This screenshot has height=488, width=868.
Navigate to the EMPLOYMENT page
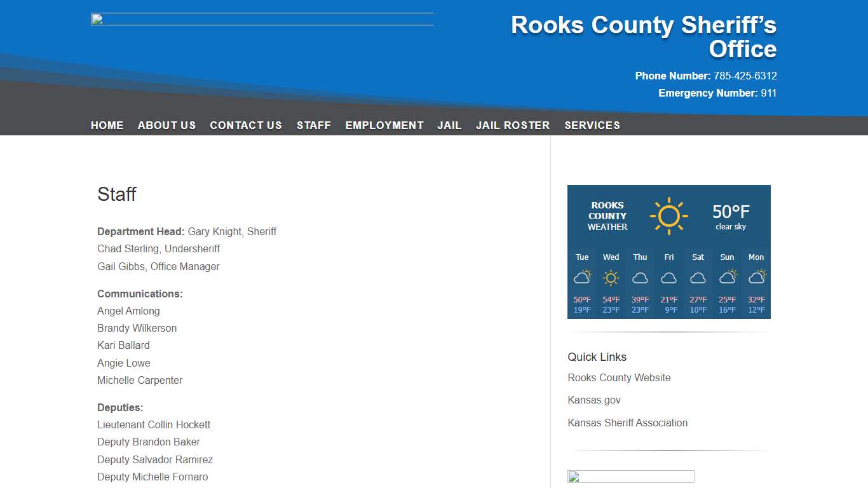pos(384,125)
